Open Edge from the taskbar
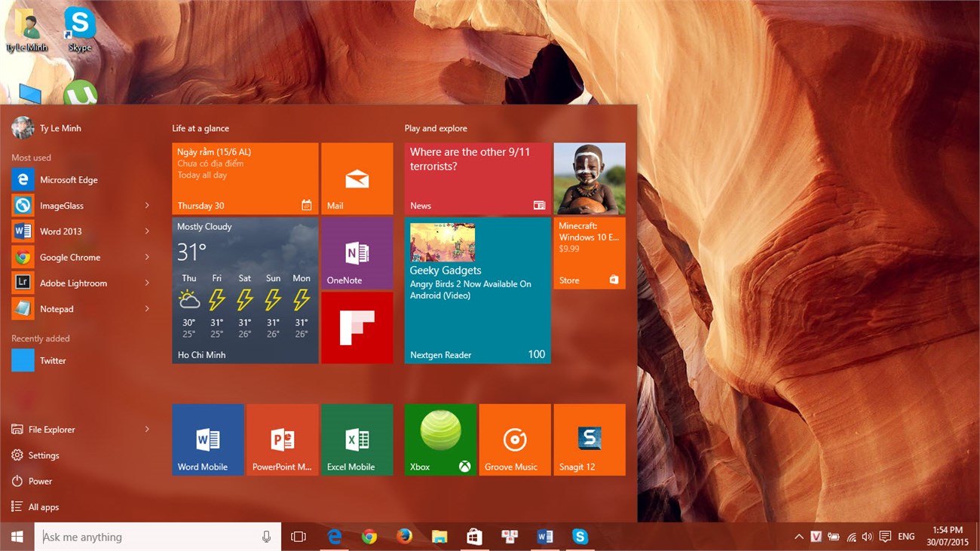Screen dimensions: 980x551 click(x=335, y=537)
